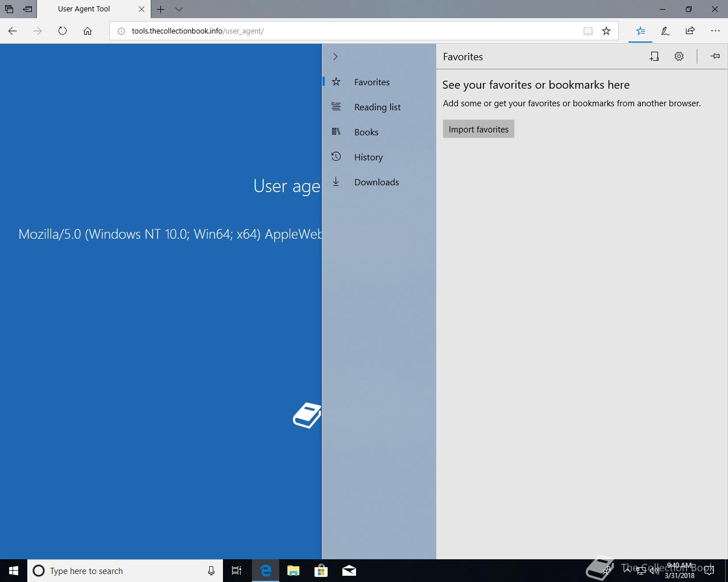728x582 pixels.
Task: Toggle the Hub favorites button
Action: 640,31
